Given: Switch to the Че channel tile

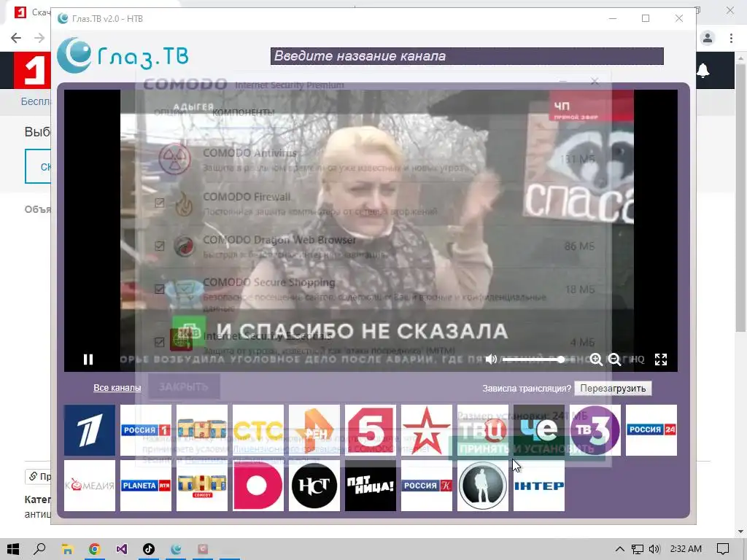Looking at the screenshot, I should pos(539,430).
